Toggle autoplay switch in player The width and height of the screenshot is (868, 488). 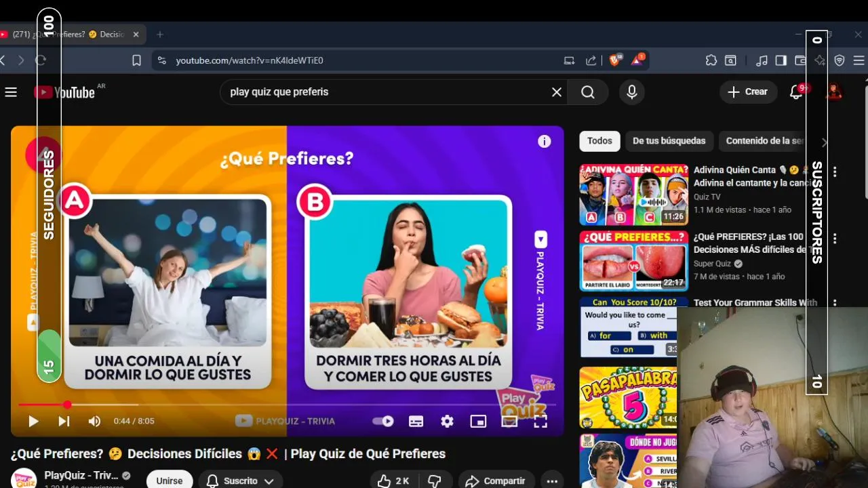(384, 422)
